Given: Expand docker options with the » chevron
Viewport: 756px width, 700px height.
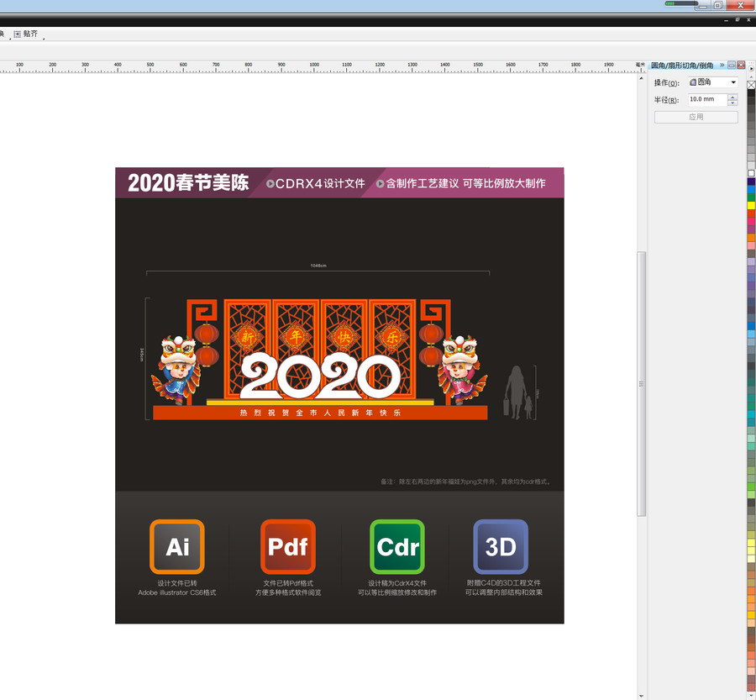Looking at the screenshot, I should click(x=722, y=65).
